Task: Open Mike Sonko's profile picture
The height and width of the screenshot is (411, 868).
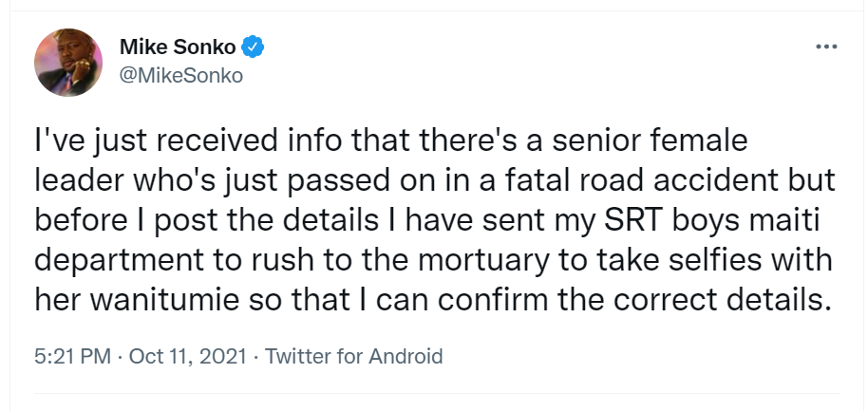Action: [x=68, y=63]
